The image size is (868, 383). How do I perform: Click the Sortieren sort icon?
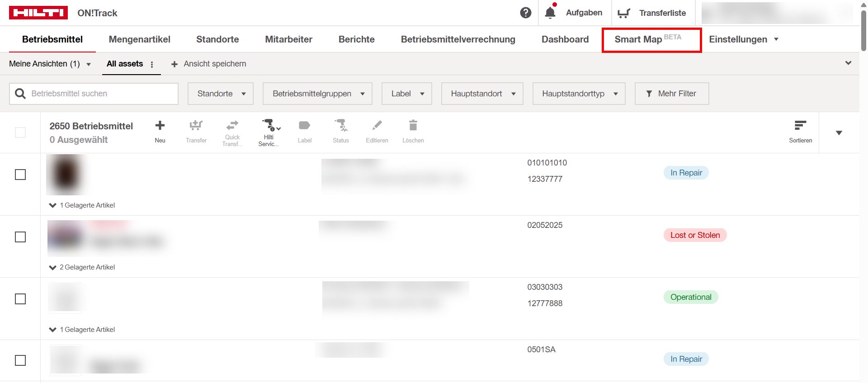tap(800, 125)
